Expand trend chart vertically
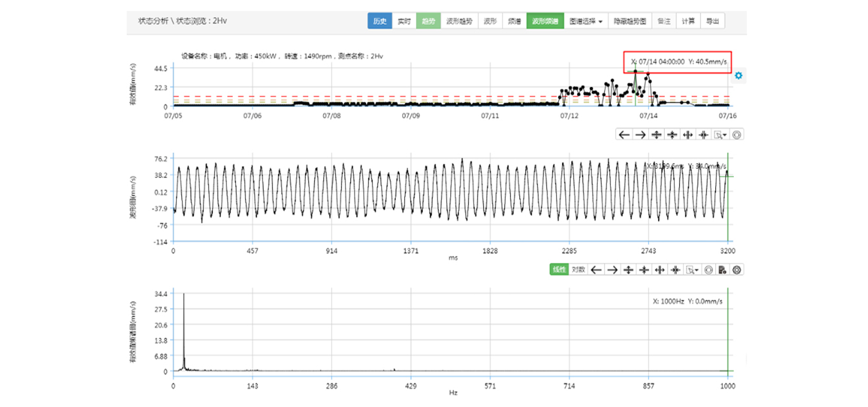Image resolution: width=868 pixels, height=407 pixels. pyautogui.click(x=656, y=135)
